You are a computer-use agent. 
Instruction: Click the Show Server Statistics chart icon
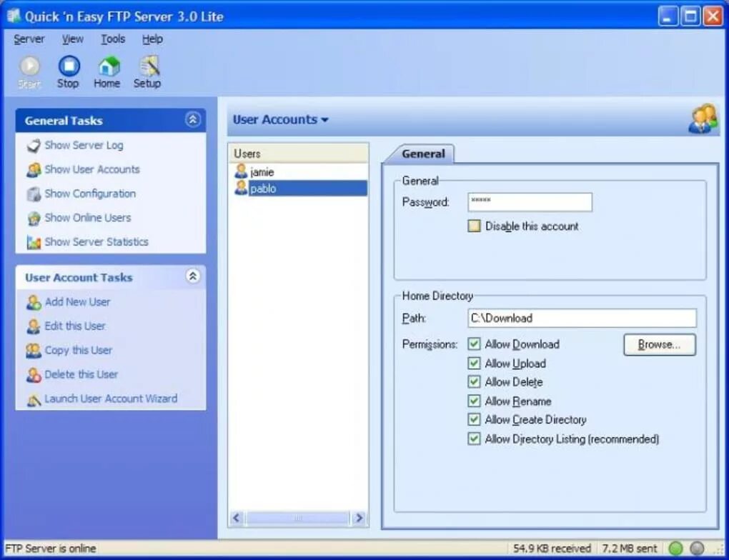coord(34,242)
